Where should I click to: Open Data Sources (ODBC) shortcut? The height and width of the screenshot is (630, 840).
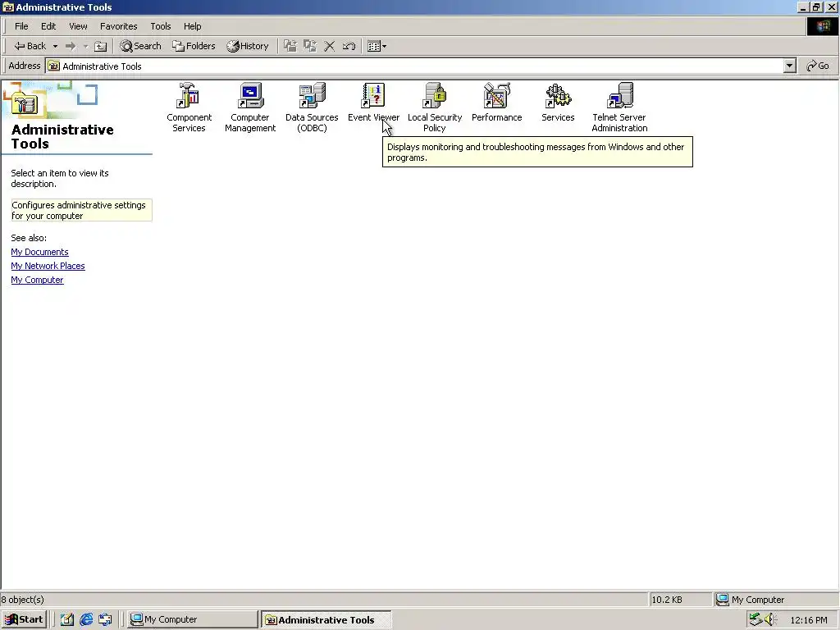coord(312,107)
